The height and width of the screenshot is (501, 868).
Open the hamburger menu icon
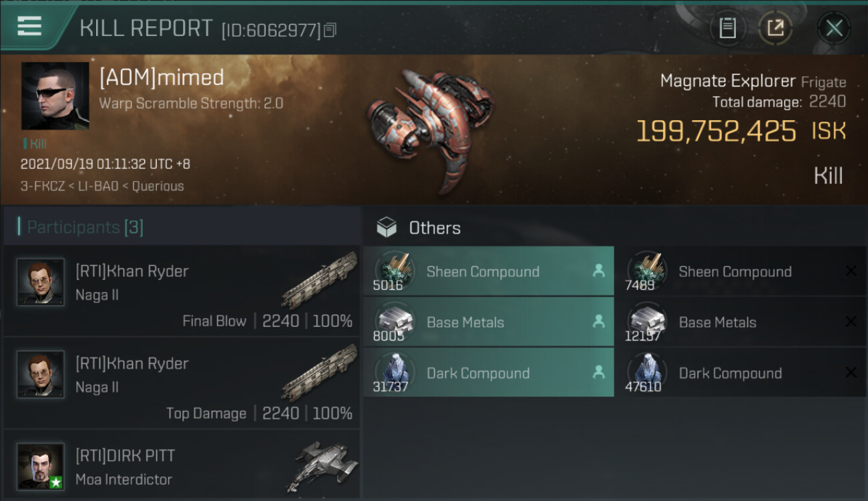pos(30,27)
